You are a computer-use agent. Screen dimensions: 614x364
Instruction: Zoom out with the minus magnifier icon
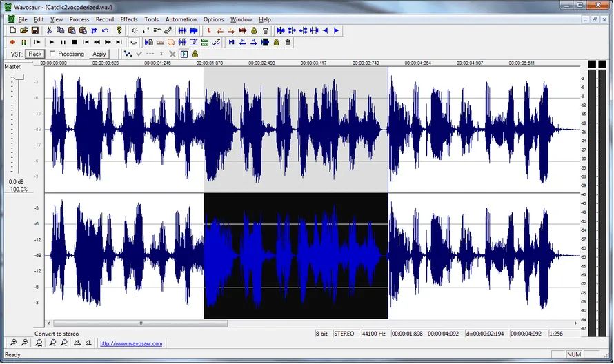point(24,343)
